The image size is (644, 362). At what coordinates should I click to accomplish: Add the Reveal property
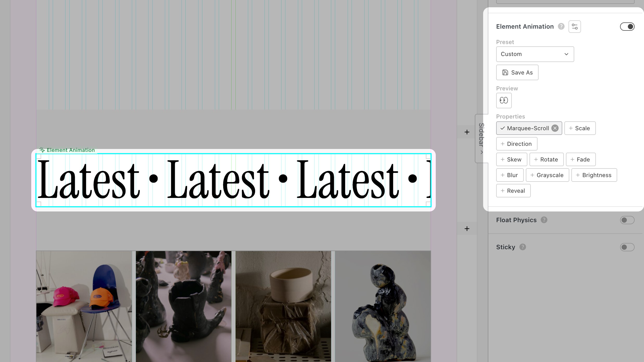(x=513, y=191)
